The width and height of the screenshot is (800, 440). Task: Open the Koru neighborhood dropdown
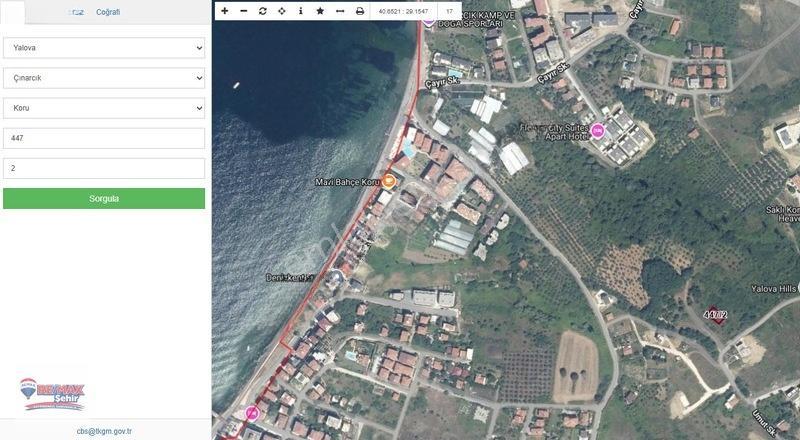pos(104,108)
